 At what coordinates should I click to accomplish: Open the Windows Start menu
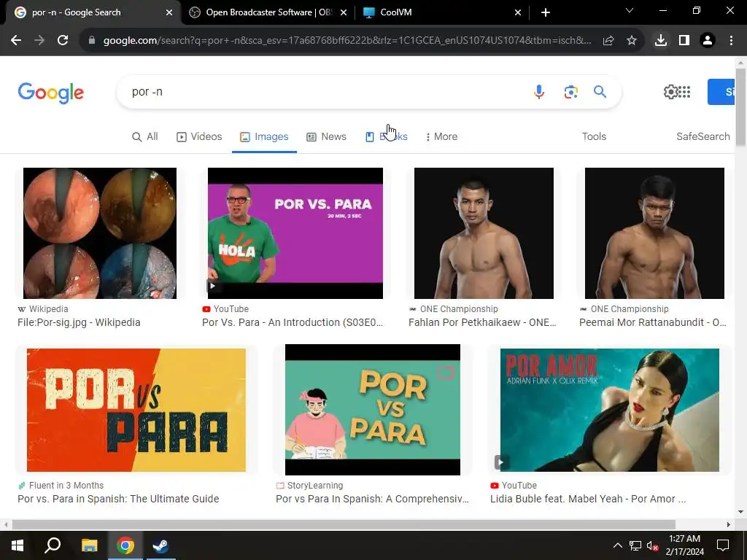[18, 545]
